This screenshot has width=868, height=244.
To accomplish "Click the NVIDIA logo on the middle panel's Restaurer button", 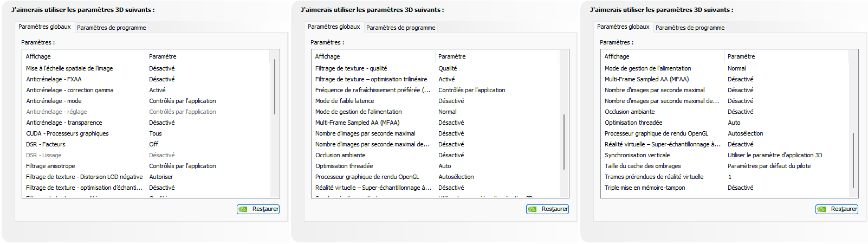I will [533, 209].
